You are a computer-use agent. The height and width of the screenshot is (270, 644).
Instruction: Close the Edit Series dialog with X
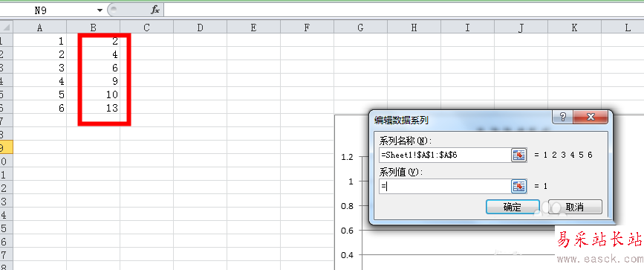click(591, 118)
